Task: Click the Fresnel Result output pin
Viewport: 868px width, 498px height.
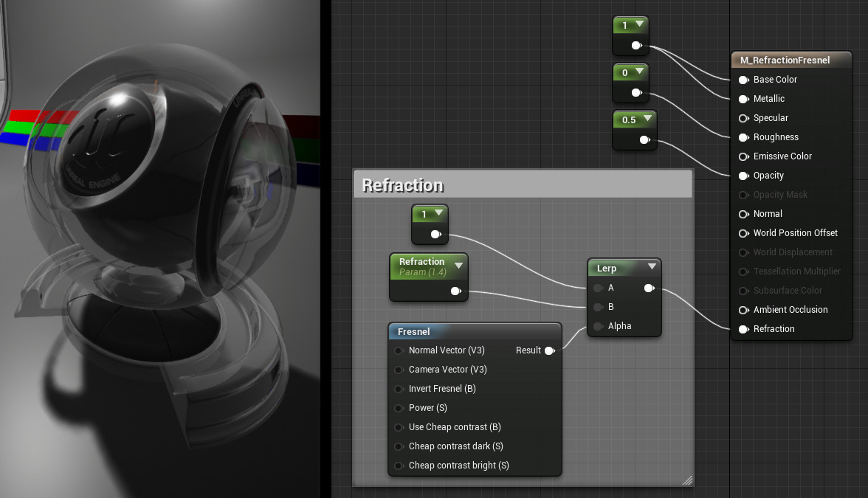Action: (549, 350)
